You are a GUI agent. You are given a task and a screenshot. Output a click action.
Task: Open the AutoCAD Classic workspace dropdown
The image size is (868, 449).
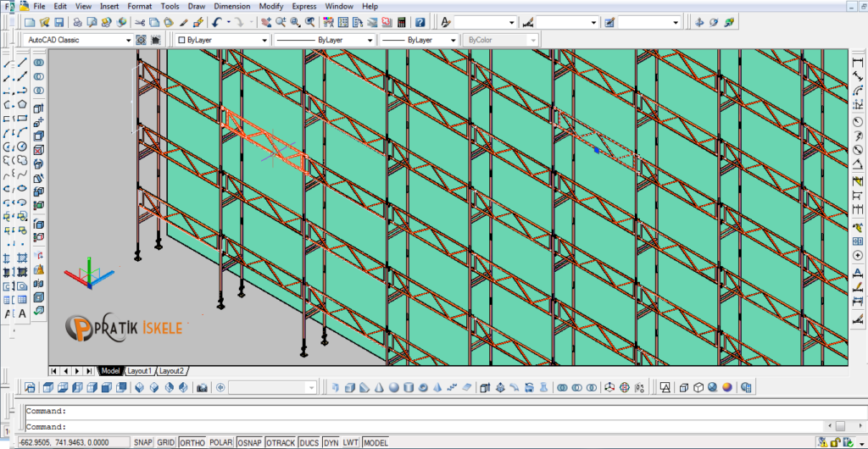pos(129,40)
